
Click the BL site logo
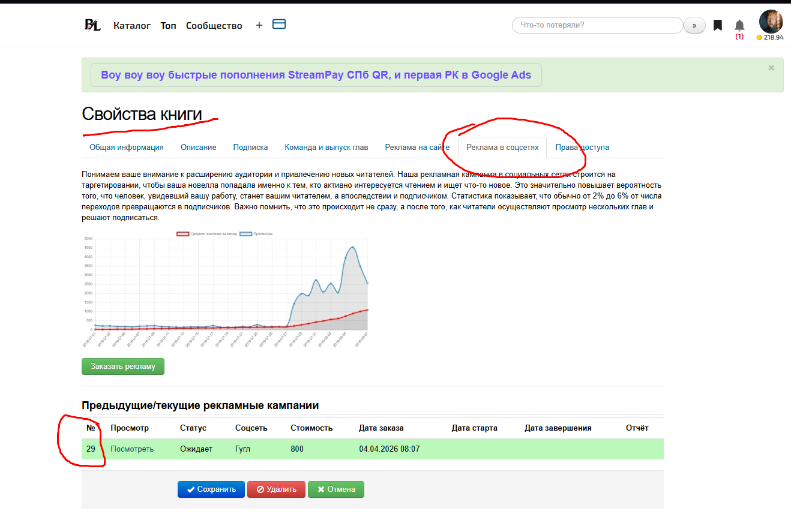pos(92,25)
